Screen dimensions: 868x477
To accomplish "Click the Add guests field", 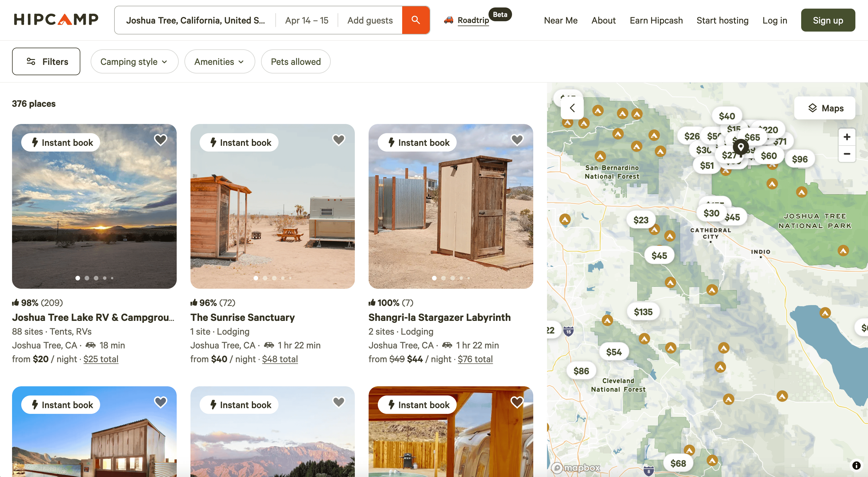I will click(370, 21).
